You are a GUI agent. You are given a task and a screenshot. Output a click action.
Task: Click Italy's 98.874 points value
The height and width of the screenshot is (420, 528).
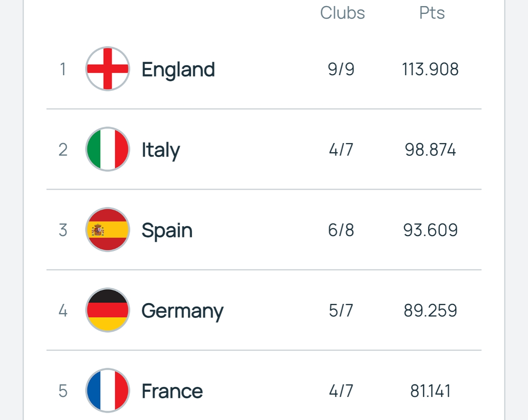[x=430, y=150]
